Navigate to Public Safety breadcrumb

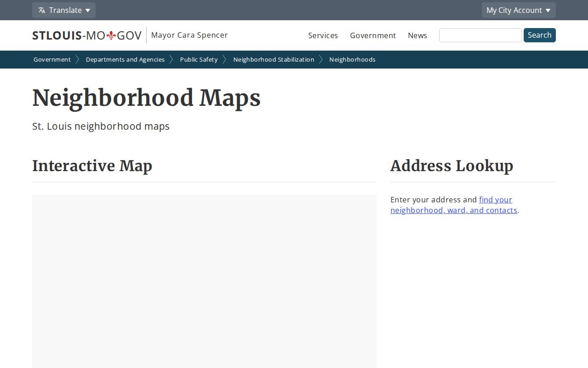(199, 59)
